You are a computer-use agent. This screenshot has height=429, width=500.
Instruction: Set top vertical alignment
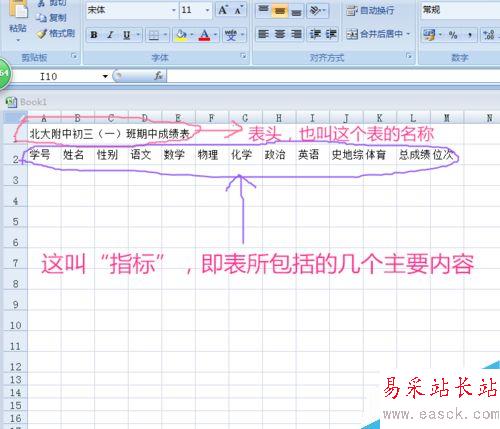tap(263, 10)
